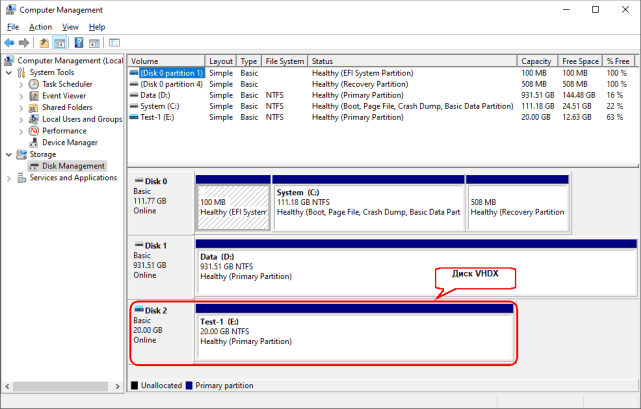Open the Help question mark toolbar icon
Viewport: 641px width, 409px height.
pos(79,43)
